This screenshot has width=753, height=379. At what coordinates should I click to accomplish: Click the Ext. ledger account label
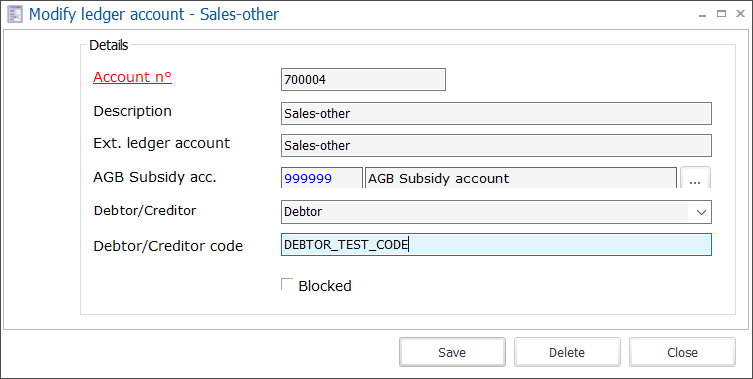point(162,143)
